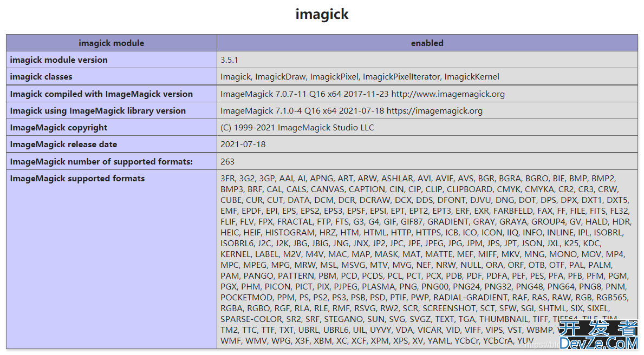Click the https://imagemagick.org URL text
This screenshot has height=355, width=644.
point(434,111)
